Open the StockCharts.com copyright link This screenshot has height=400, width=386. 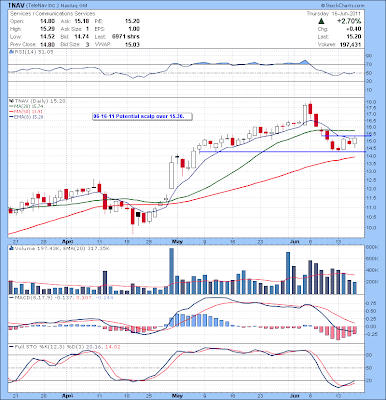point(343,6)
